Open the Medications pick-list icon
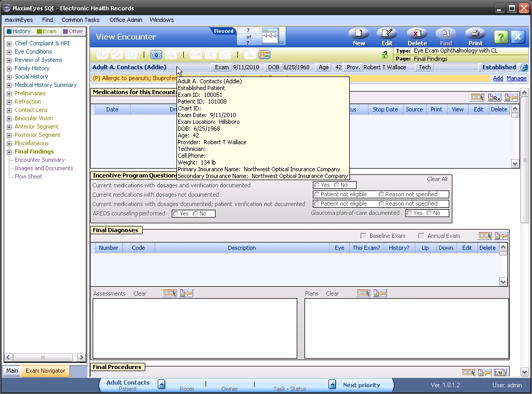 click(477, 97)
